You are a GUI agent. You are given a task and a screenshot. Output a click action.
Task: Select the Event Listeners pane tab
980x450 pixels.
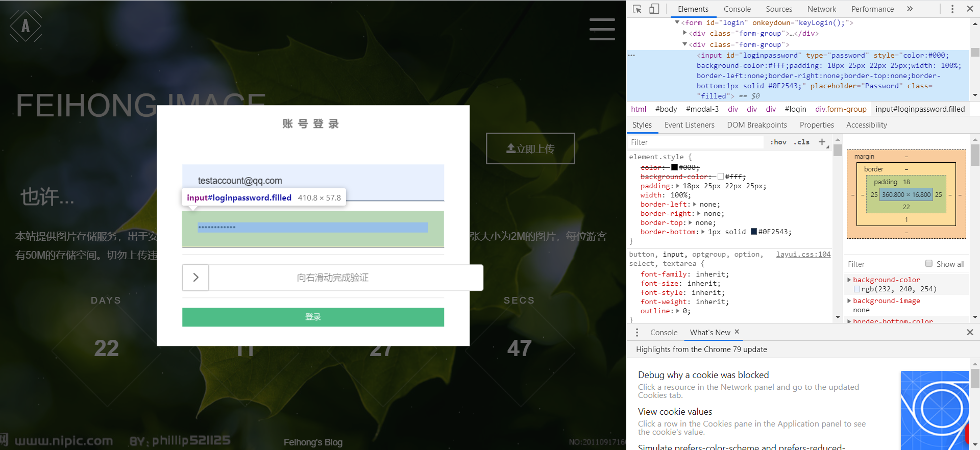click(x=689, y=125)
